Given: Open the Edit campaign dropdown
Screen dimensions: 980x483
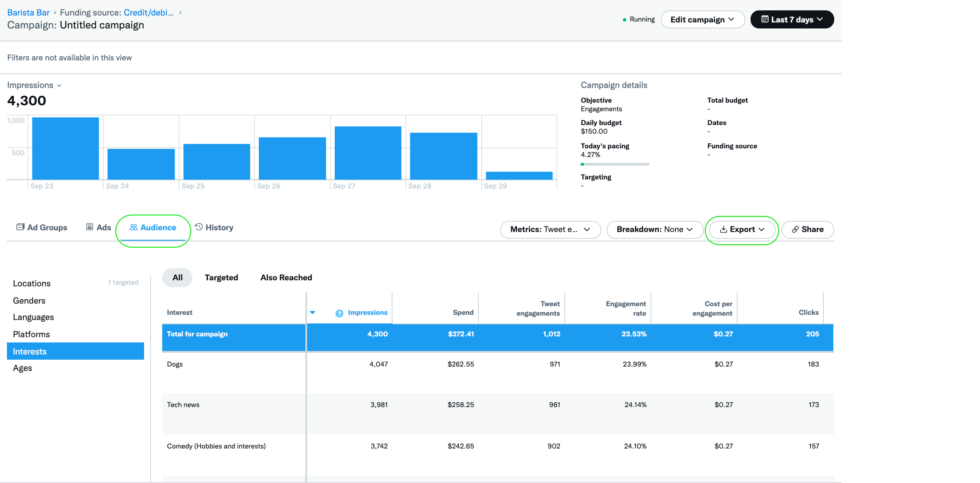Looking at the screenshot, I should [x=703, y=19].
